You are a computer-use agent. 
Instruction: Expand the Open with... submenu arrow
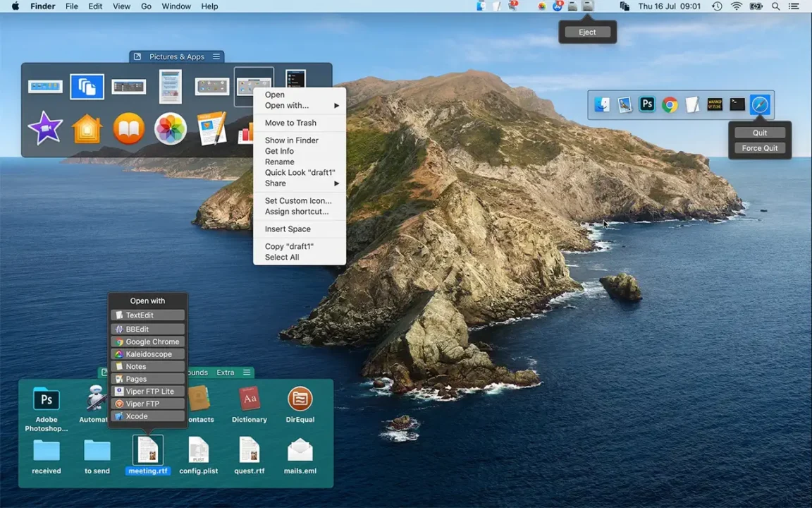tap(336, 106)
